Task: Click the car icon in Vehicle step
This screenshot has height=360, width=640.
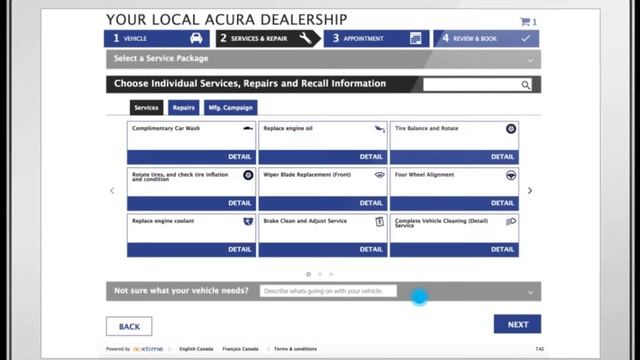Action: 196,38
